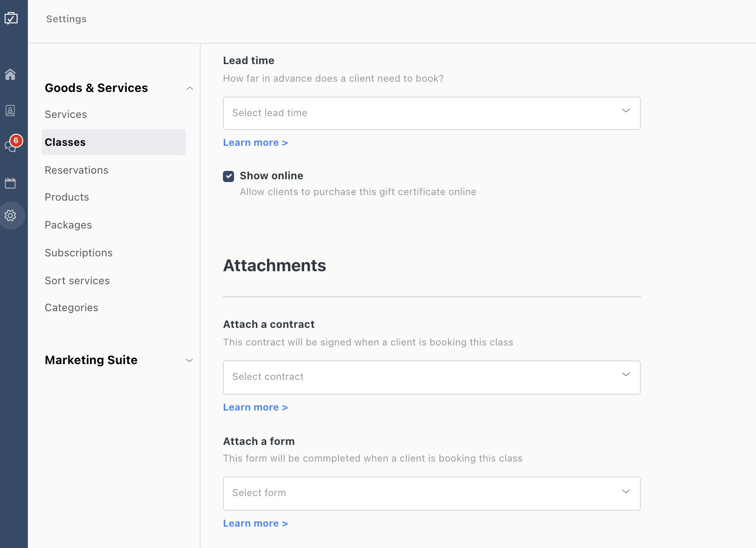Image resolution: width=756 pixels, height=548 pixels.
Task: Select Classes in settings menu
Action: coord(114,142)
